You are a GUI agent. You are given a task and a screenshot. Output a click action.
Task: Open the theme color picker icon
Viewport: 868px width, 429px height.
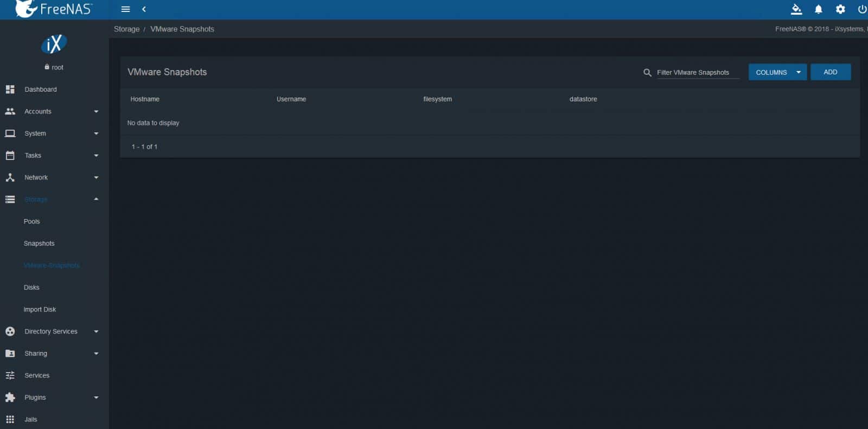tap(796, 9)
